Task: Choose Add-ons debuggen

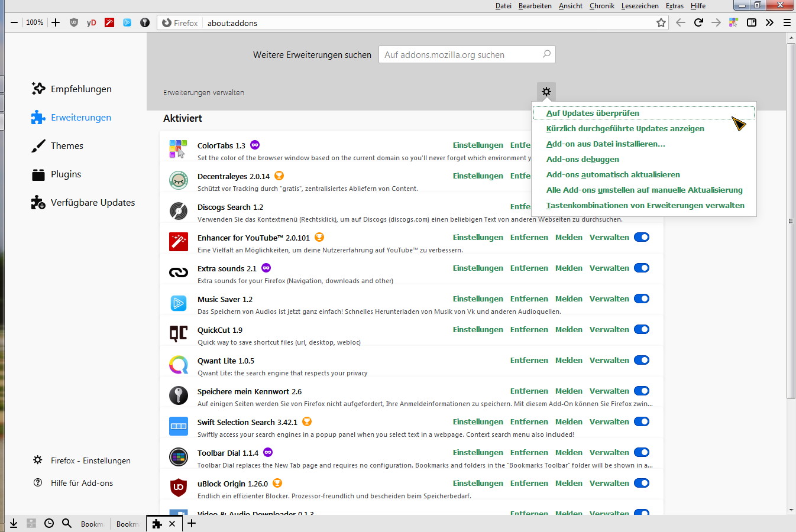Action: 644,159
